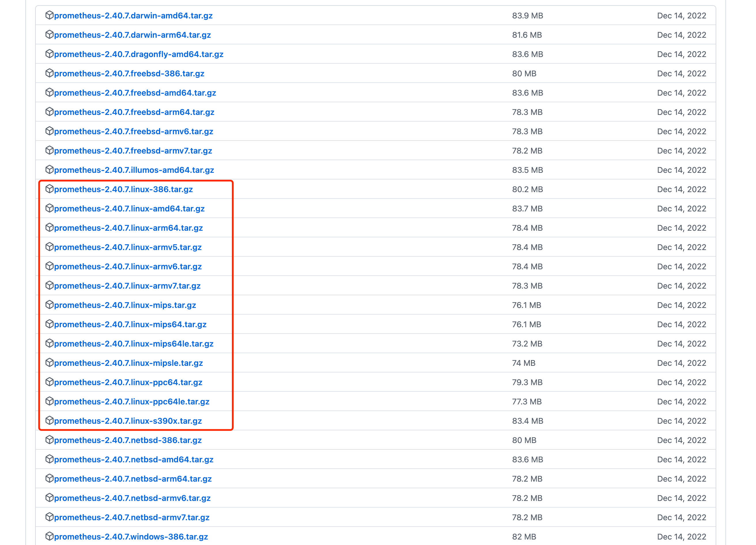
Task: Download the linux-mips64le tarball
Action: coord(134,344)
